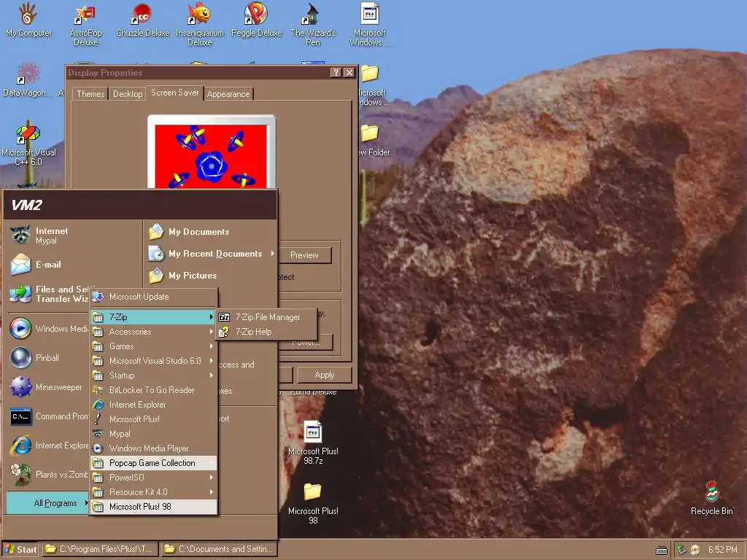Launch Mypal from All Programs list
The image size is (747, 560).
coord(153,434)
